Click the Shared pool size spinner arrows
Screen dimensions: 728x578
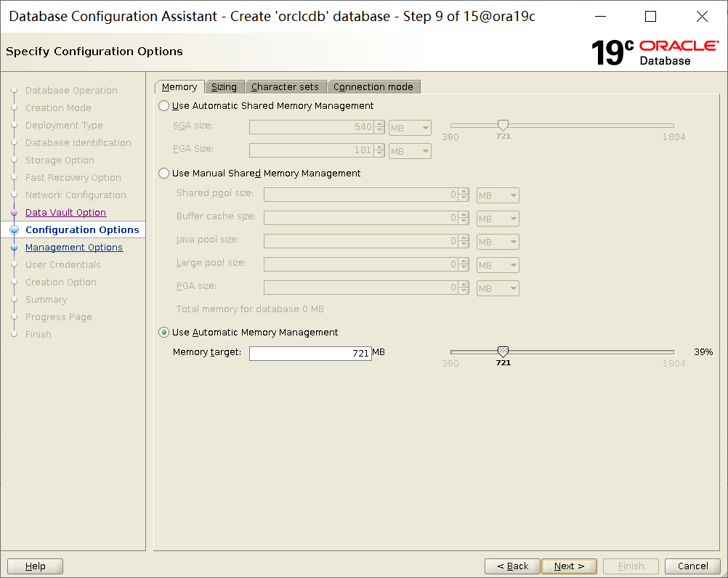[464, 195]
